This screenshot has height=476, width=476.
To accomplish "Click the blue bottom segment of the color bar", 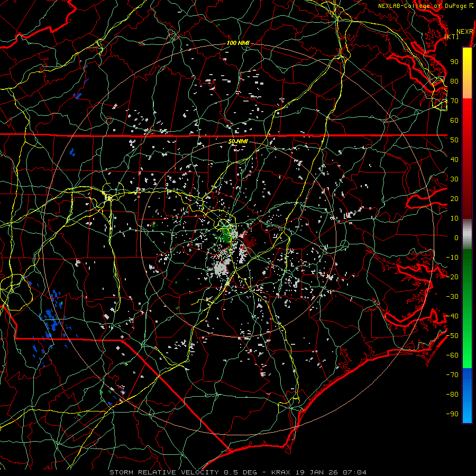I will 467,396.
